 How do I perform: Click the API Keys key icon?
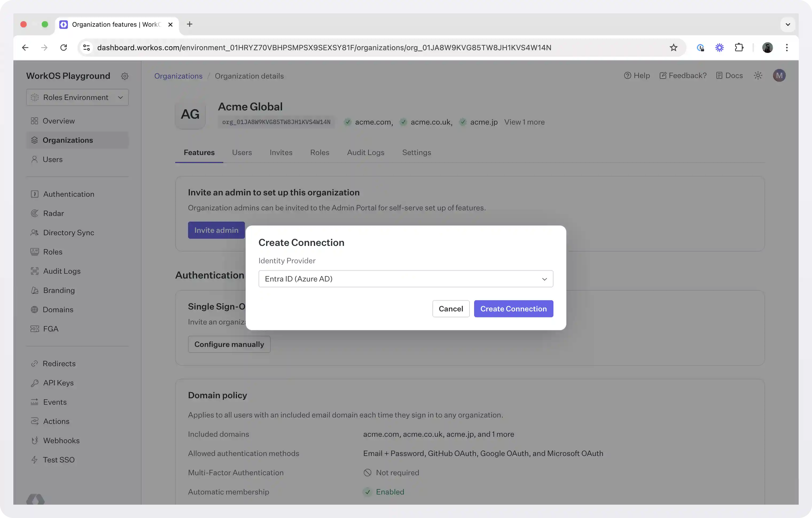34,383
